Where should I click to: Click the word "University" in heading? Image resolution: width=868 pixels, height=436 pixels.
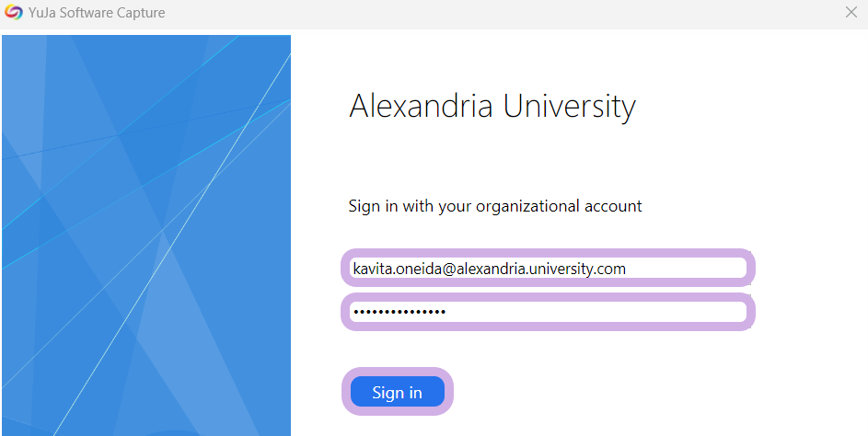click(570, 108)
